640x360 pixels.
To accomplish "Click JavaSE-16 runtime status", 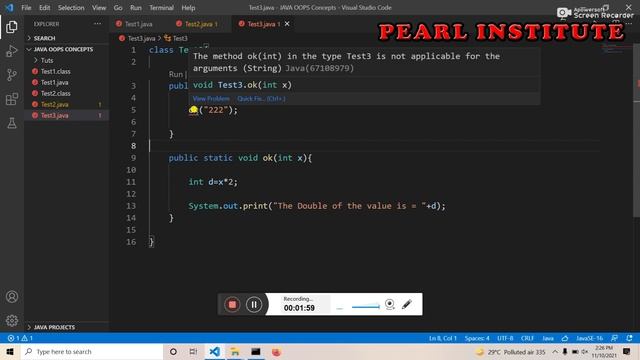I will pos(589,338).
